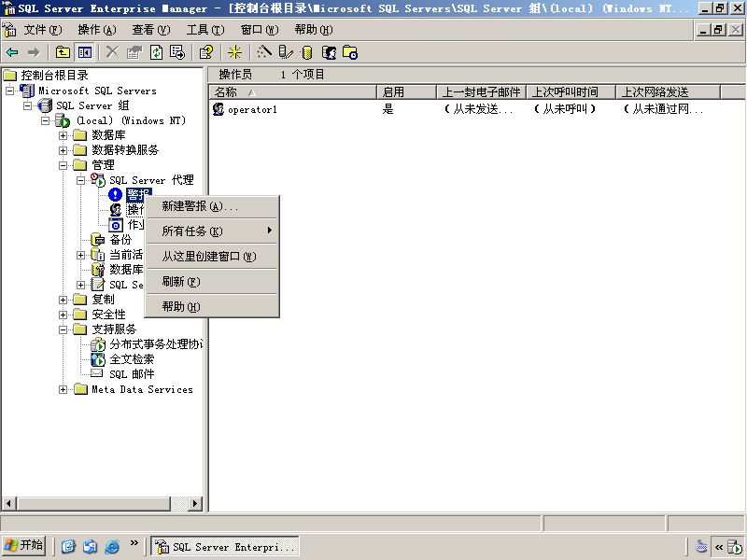Click the New login user icon
The height and width of the screenshot is (560, 747).
(x=330, y=52)
